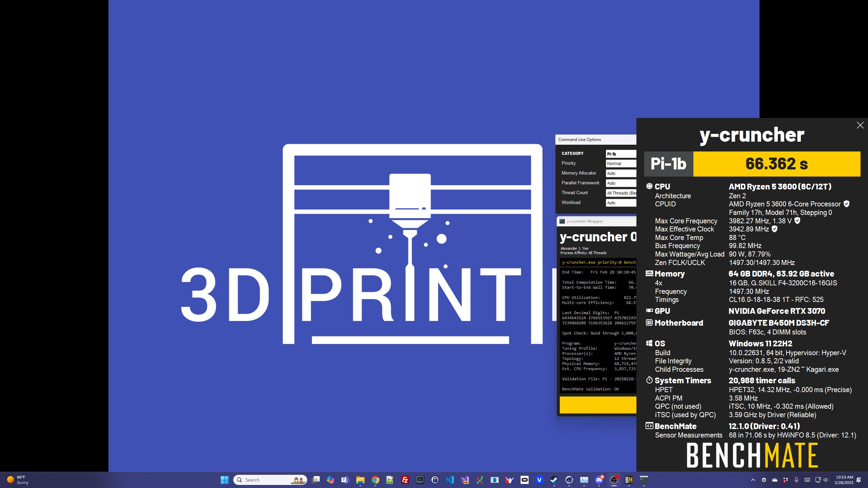Open the Memory Allocator dropdown
868x488 pixels.
point(621,173)
